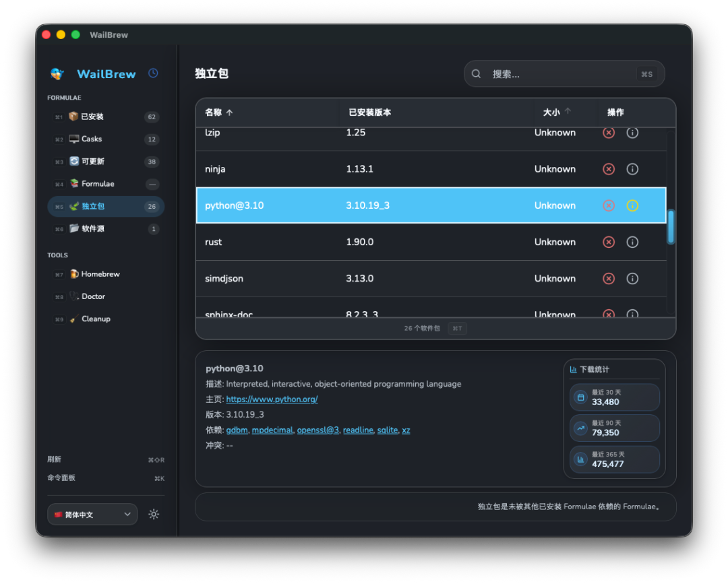Screen dimensions: 728x584
Task: Toggle light mode with the sun icon
Action: click(154, 514)
